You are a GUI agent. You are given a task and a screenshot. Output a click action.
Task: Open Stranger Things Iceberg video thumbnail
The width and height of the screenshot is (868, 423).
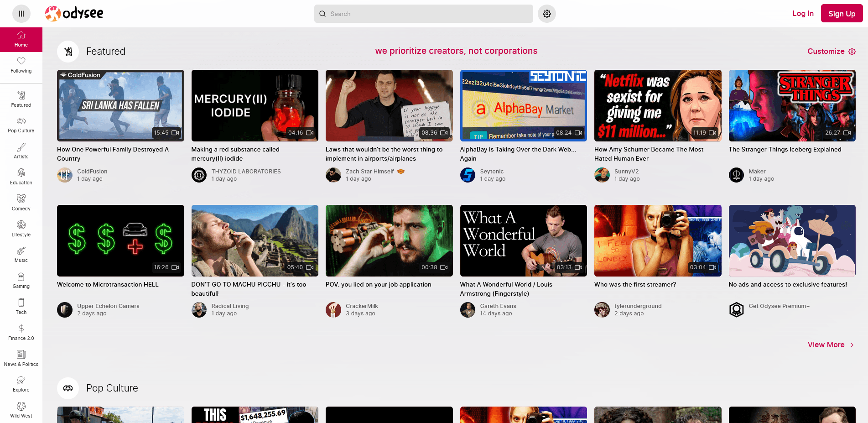(x=792, y=105)
